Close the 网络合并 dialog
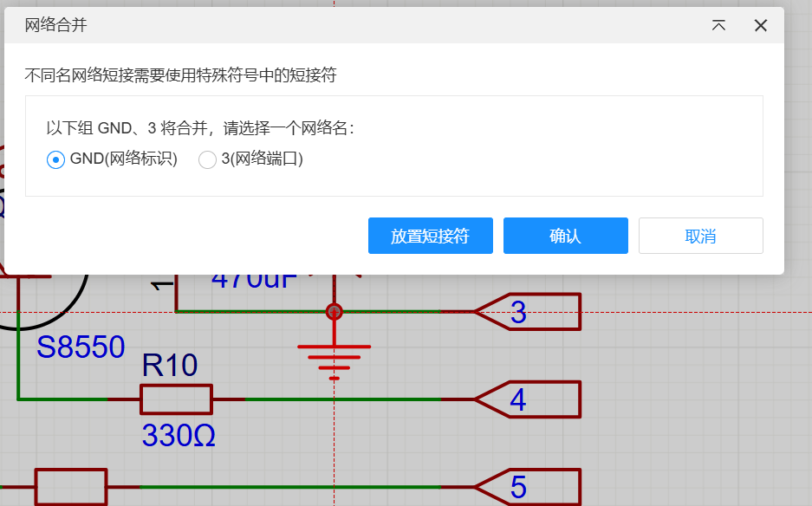Screen dimensions: 812x506 (761, 25)
